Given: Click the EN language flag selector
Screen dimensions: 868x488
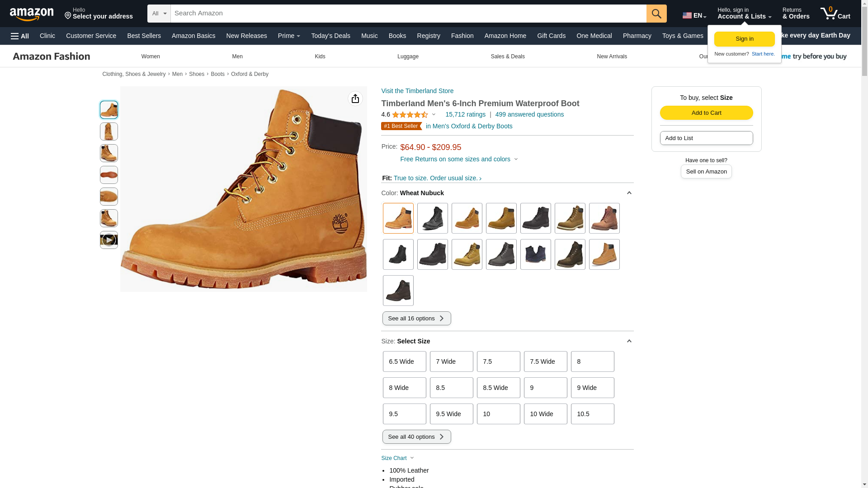Looking at the screenshot, I should click(694, 15).
